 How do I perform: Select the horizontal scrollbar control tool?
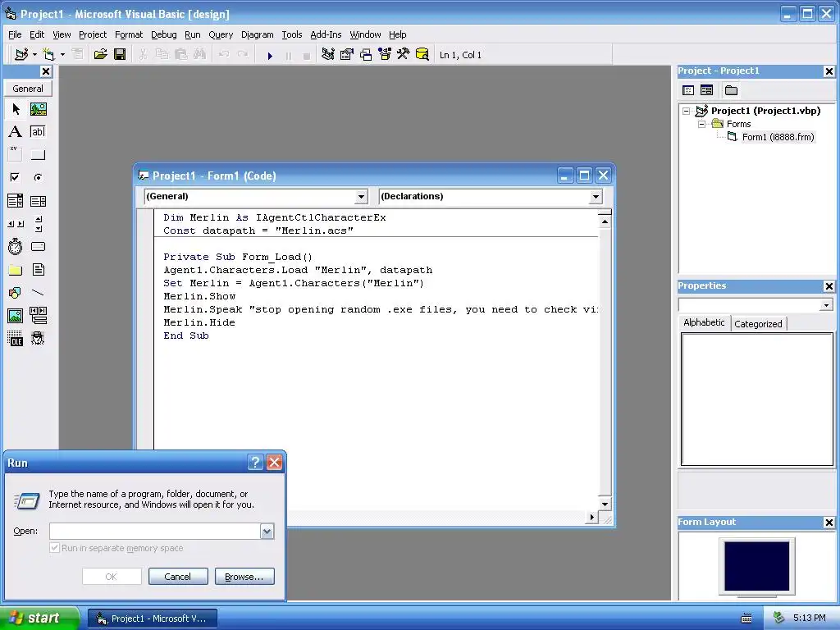click(16, 224)
